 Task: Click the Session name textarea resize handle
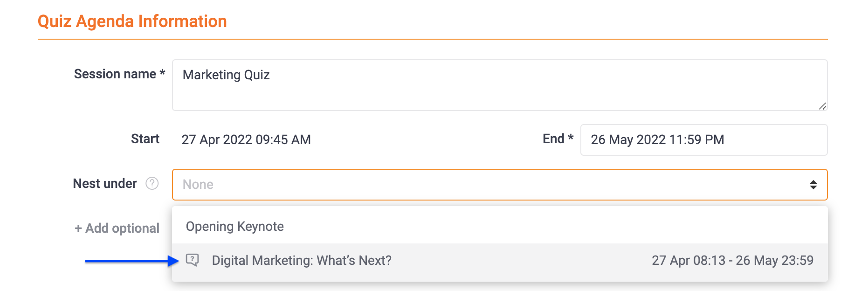[822, 106]
